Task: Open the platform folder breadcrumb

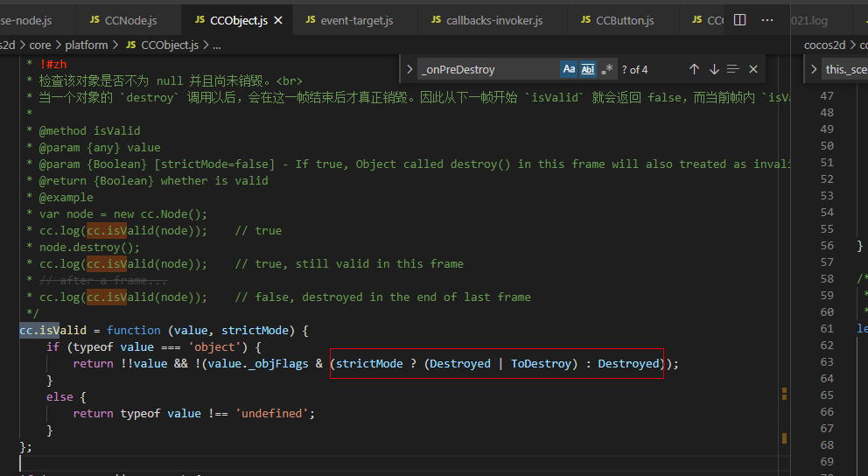Action: coord(87,45)
